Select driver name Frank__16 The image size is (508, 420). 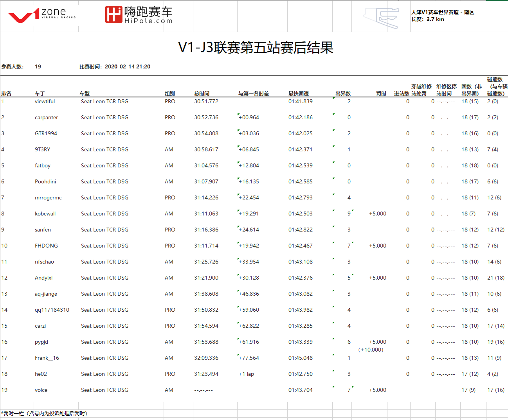pyautogui.click(x=47, y=358)
